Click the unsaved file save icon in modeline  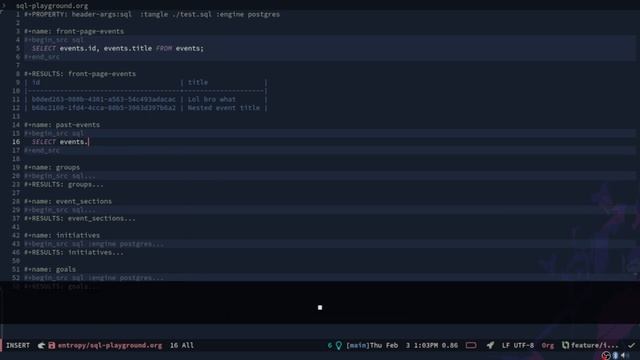point(52,345)
